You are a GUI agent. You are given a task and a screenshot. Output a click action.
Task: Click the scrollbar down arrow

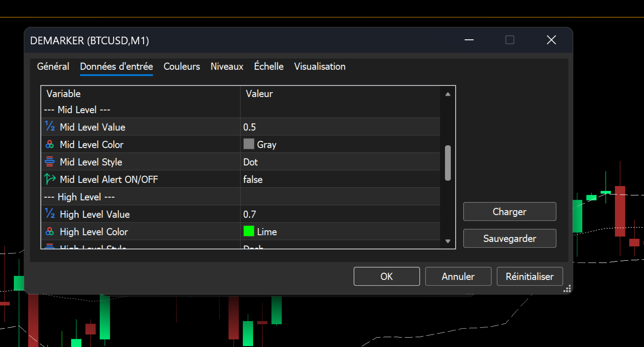[448, 241]
